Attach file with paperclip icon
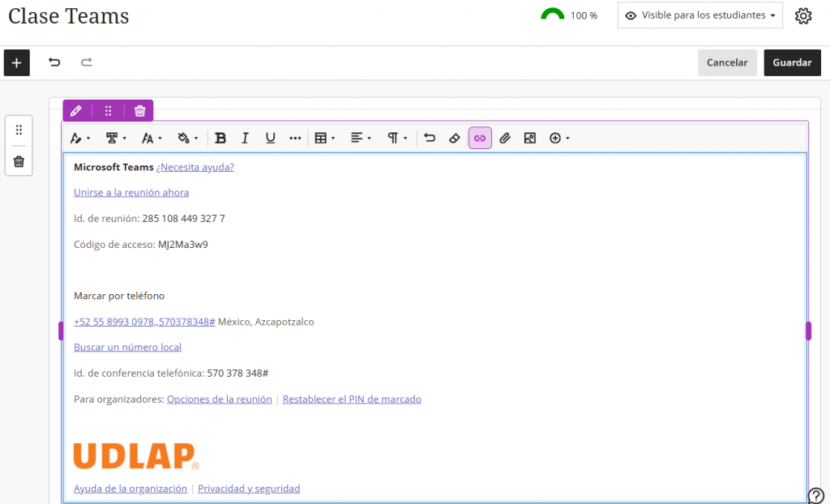830x504 pixels. (x=505, y=139)
